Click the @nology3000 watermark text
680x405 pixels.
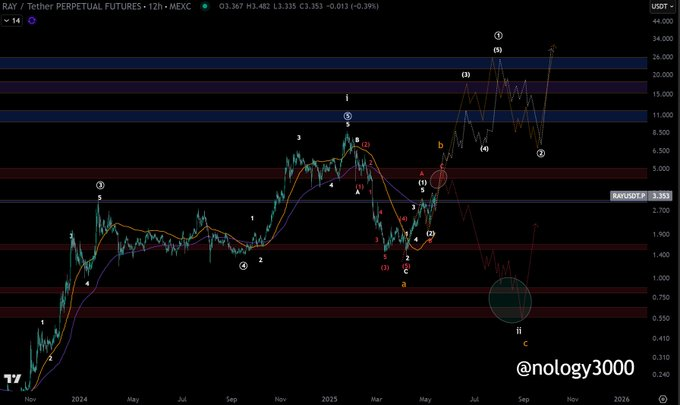pos(575,368)
